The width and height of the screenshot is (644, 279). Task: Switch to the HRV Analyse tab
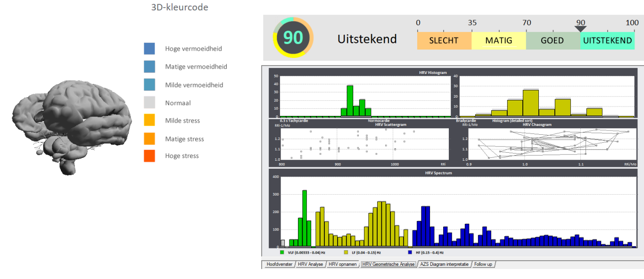[310, 264]
